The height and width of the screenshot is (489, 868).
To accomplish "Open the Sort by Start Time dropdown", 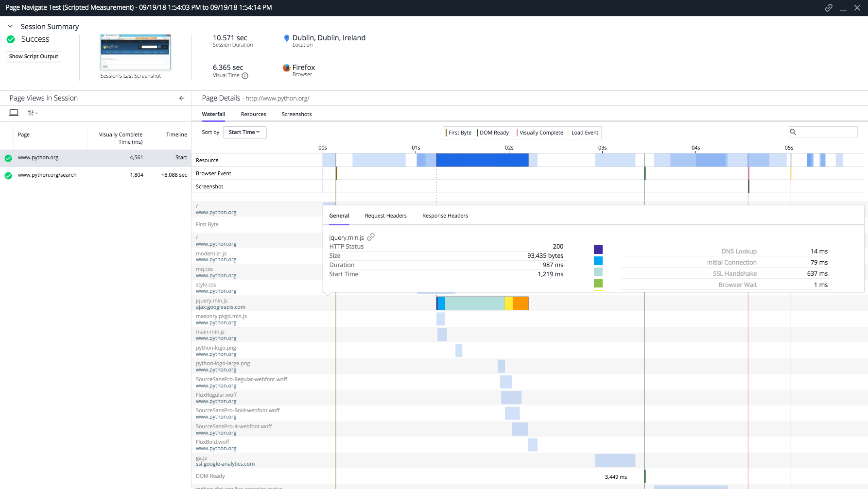I will point(244,132).
